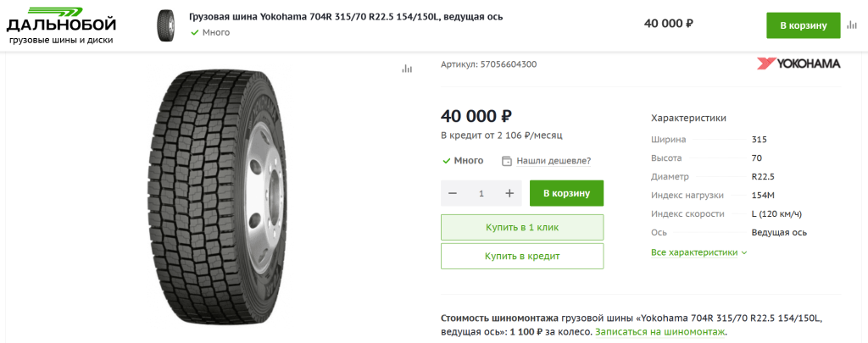Click Купить в 1 клик

pos(522,227)
